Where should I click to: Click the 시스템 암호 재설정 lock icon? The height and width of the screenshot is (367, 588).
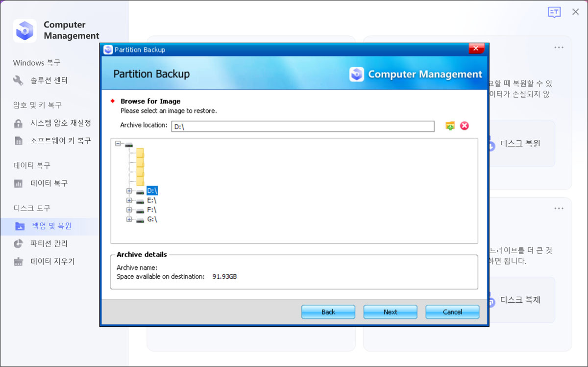click(x=19, y=123)
